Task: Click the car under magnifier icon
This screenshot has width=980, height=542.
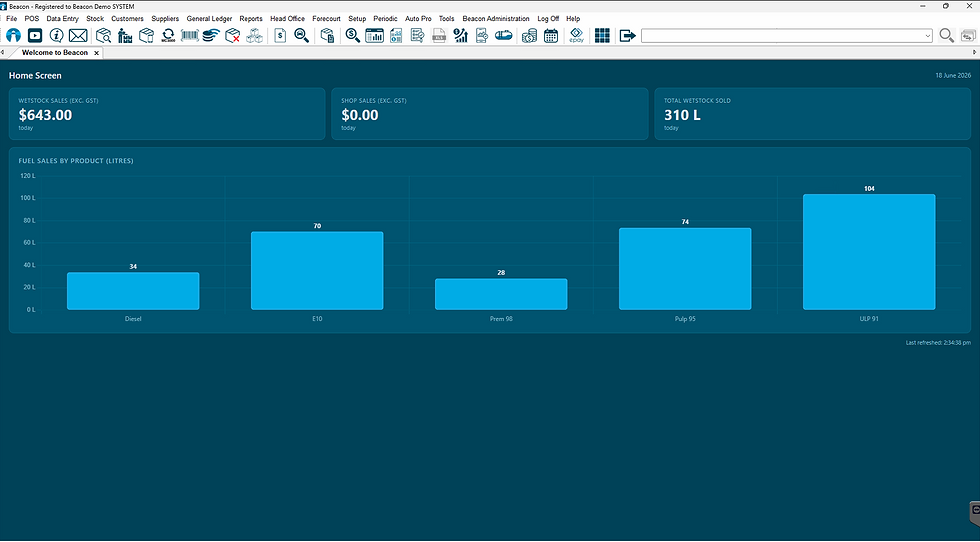Action: pyautogui.click(x=302, y=36)
